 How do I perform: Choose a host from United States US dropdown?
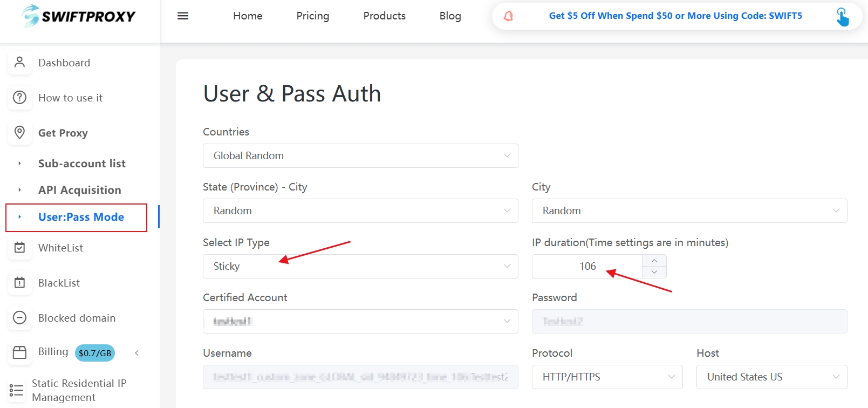point(771,377)
